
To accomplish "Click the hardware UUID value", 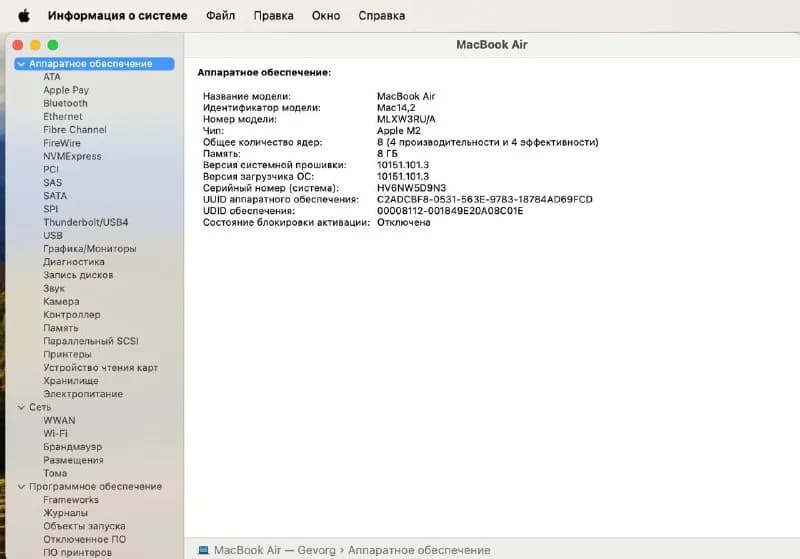I will 485,199.
